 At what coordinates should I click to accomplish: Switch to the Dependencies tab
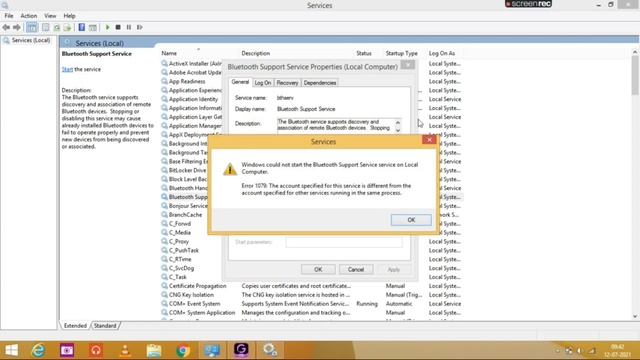pos(320,83)
